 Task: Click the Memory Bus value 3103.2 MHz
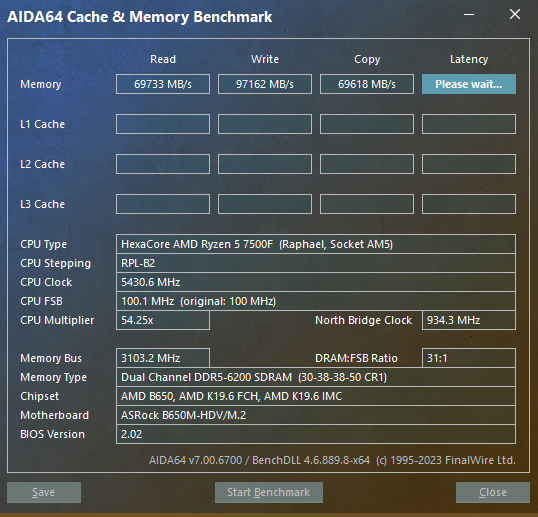coord(163,358)
